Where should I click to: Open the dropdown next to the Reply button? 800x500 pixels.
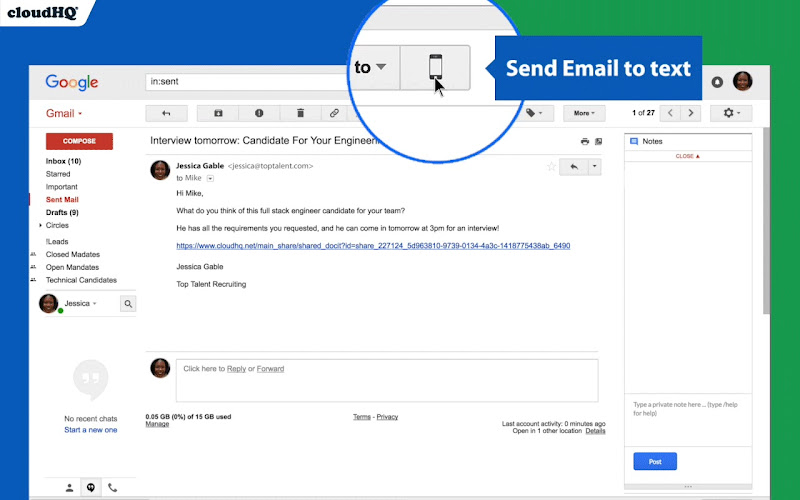point(595,166)
